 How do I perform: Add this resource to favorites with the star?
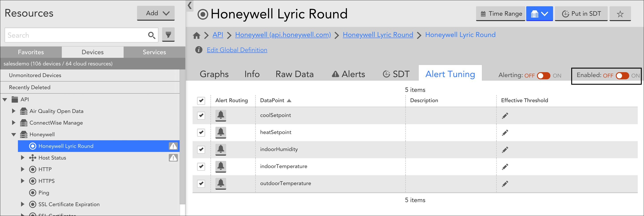pos(620,14)
